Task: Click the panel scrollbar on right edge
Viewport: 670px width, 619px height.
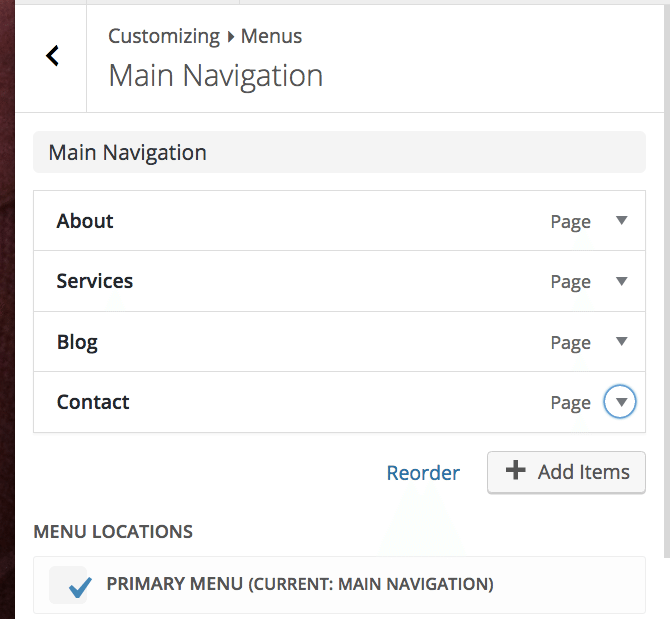Action: (x=666, y=300)
